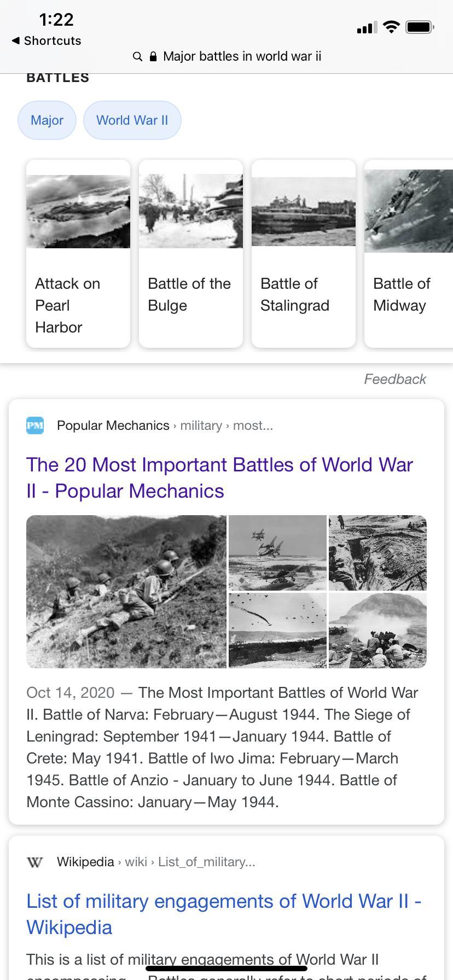This screenshot has width=453, height=980.
Task: Tap the Iwo Jima beach landing photo
Action: click(377, 630)
